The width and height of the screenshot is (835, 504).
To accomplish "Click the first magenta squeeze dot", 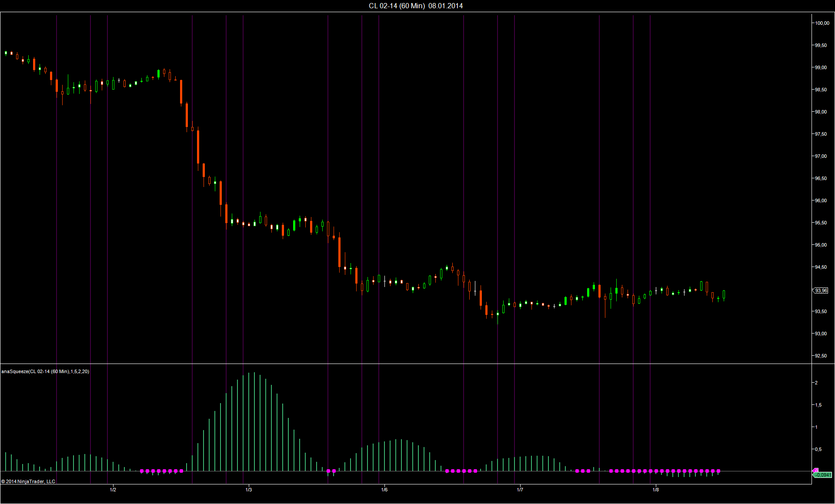I will tap(142, 471).
